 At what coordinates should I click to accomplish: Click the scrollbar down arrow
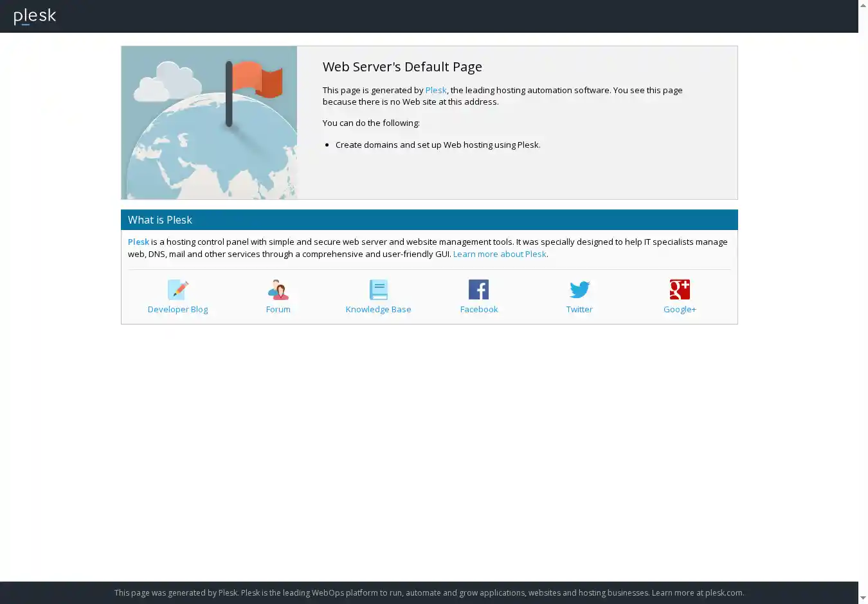click(x=863, y=598)
